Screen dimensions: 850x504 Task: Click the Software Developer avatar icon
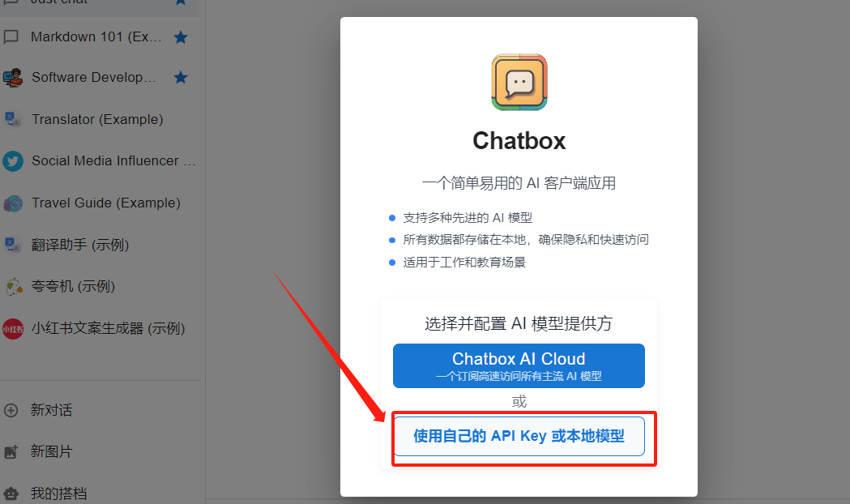(13, 78)
